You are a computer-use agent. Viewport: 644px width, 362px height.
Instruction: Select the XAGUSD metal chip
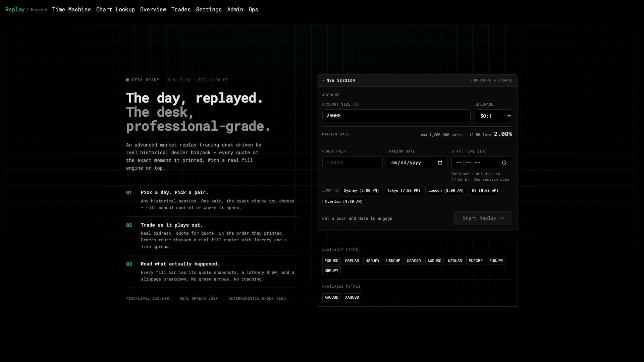[352, 297]
